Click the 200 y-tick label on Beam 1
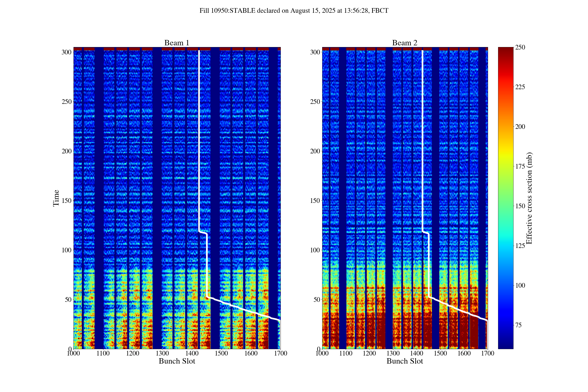588x392 pixels. (66, 151)
